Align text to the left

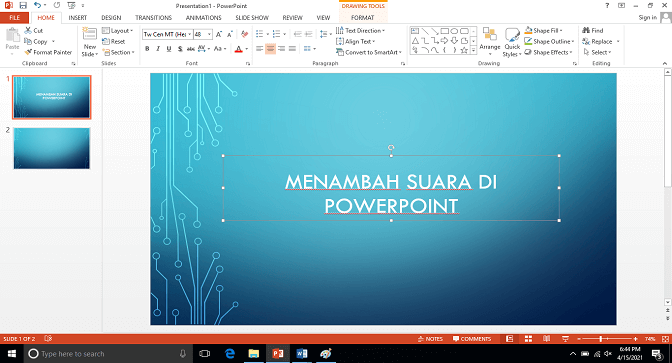[x=259, y=49]
